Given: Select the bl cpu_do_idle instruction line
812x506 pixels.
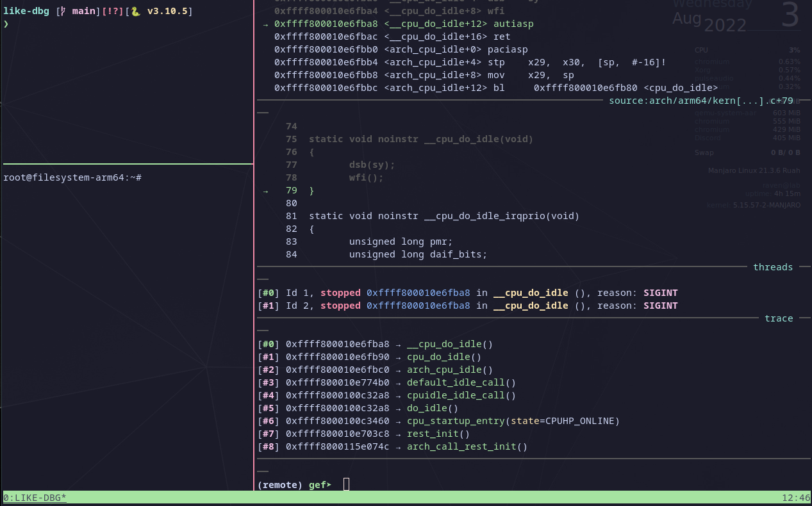Looking at the screenshot, I should (x=496, y=88).
